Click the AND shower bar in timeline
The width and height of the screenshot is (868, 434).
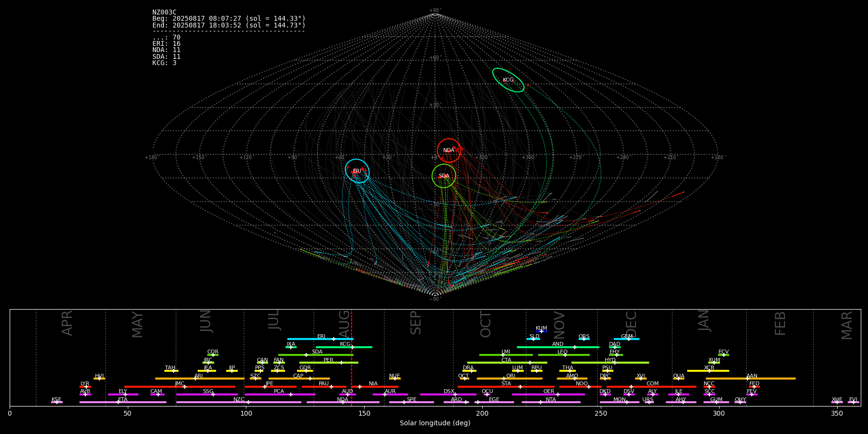[x=558, y=347]
